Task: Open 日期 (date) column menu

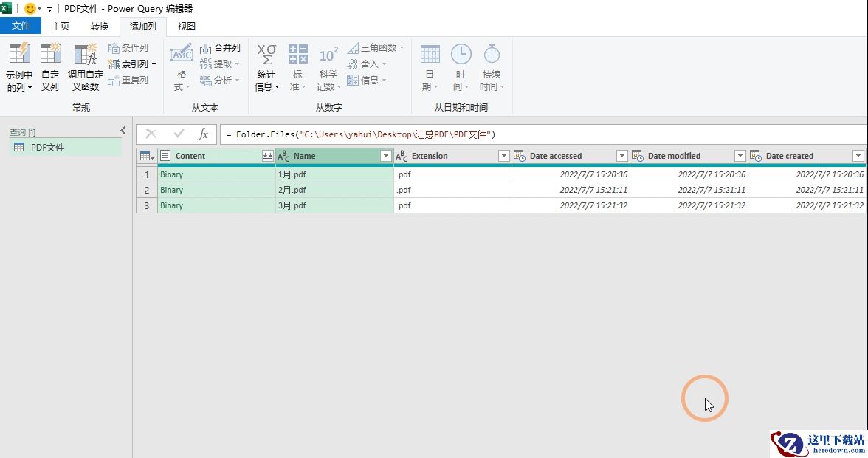Action: pos(430,67)
